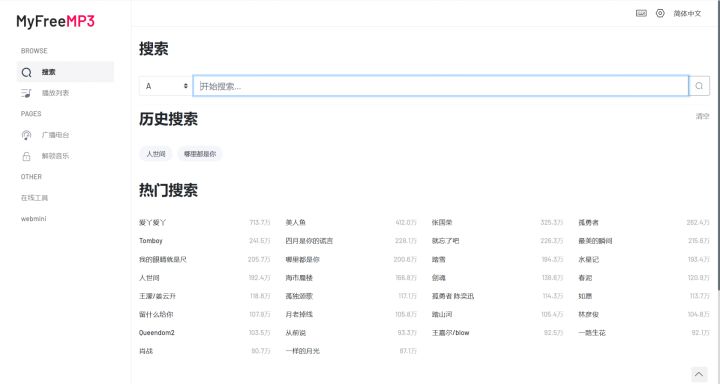Search hot term 踏雪
This screenshot has height=384, width=720.
click(x=439, y=260)
